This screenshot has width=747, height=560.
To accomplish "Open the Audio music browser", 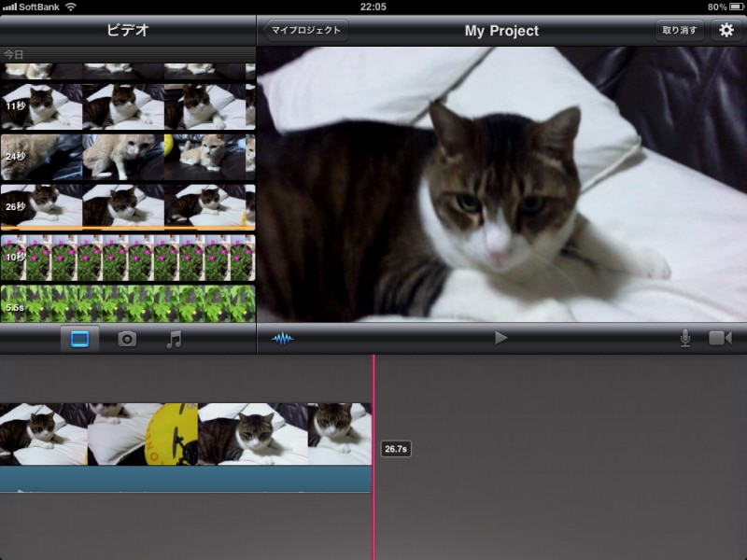I will click(x=174, y=339).
